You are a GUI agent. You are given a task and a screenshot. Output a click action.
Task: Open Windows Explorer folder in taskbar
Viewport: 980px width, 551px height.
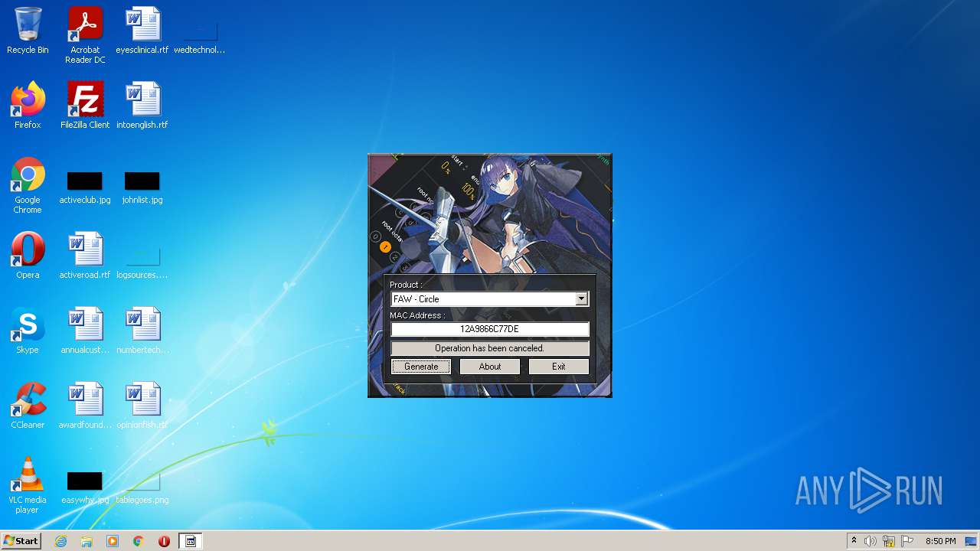(87, 541)
